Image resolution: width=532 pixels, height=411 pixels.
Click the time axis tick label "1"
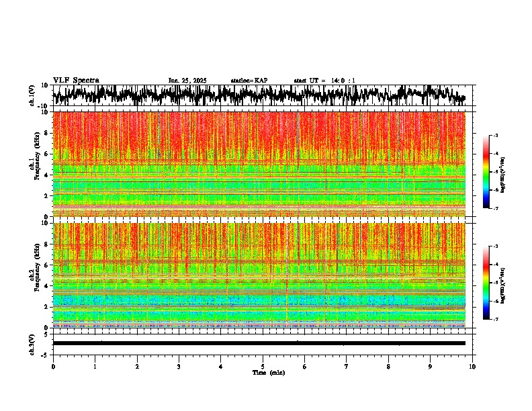[x=95, y=367]
